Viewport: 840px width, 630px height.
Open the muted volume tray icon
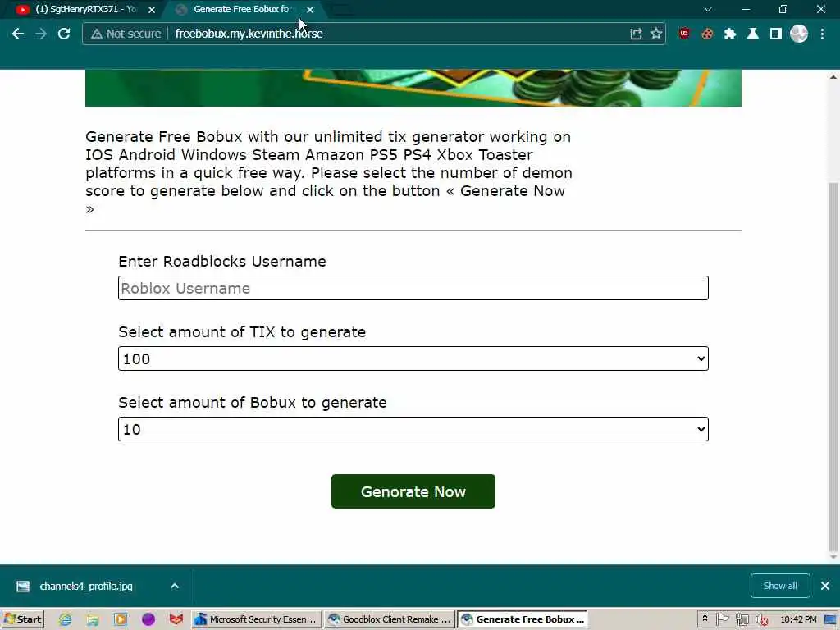pyautogui.click(x=761, y=620)
